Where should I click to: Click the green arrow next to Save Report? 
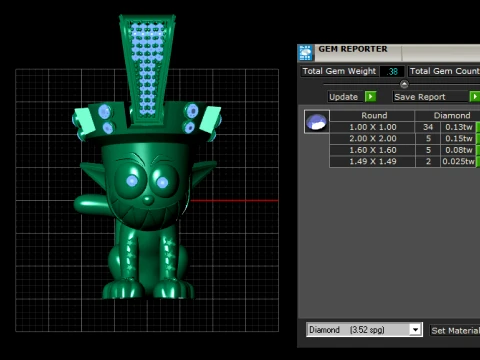[x=475, y=97]
